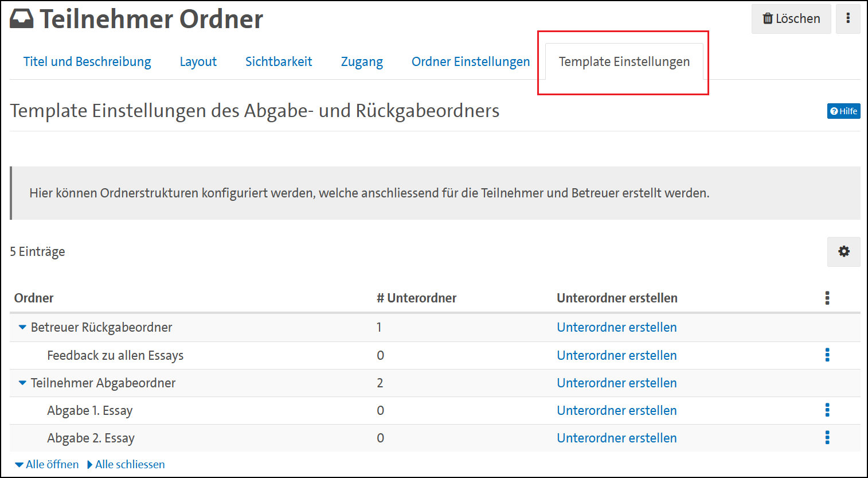This screenshot has height=478, width=868.
Task: Open actions menu for Abgabe 2. Essay
Action: [827, 438]
